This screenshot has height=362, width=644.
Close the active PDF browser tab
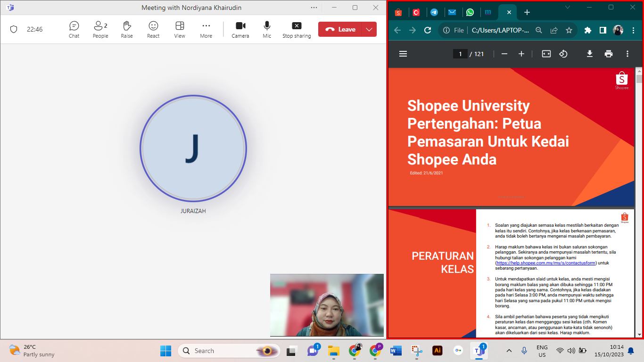508,12
